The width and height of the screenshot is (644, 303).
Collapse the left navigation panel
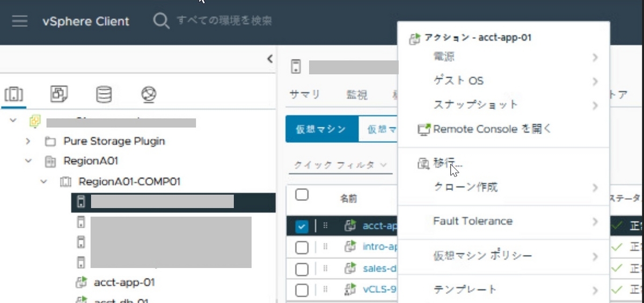(270, 59)
